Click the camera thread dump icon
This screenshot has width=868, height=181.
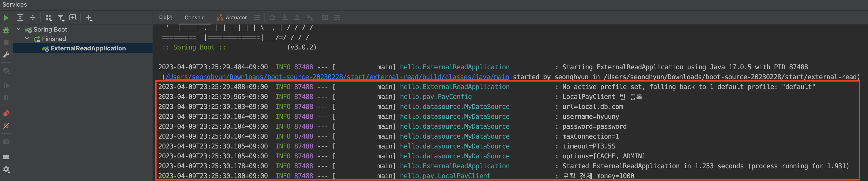6,142
